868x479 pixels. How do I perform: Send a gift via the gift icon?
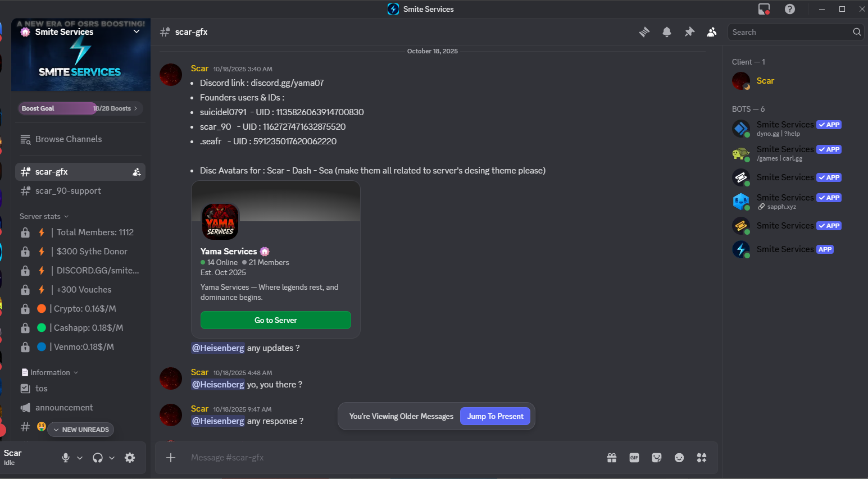click(612, 458)
